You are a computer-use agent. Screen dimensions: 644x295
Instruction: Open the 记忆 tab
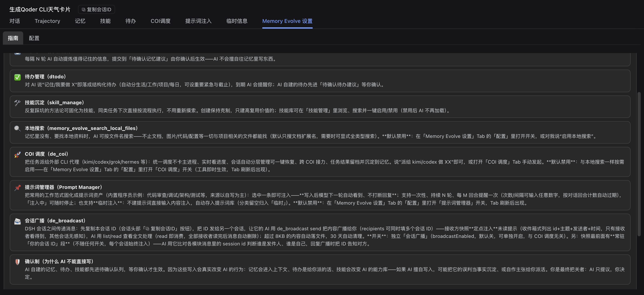pos(80,21)
